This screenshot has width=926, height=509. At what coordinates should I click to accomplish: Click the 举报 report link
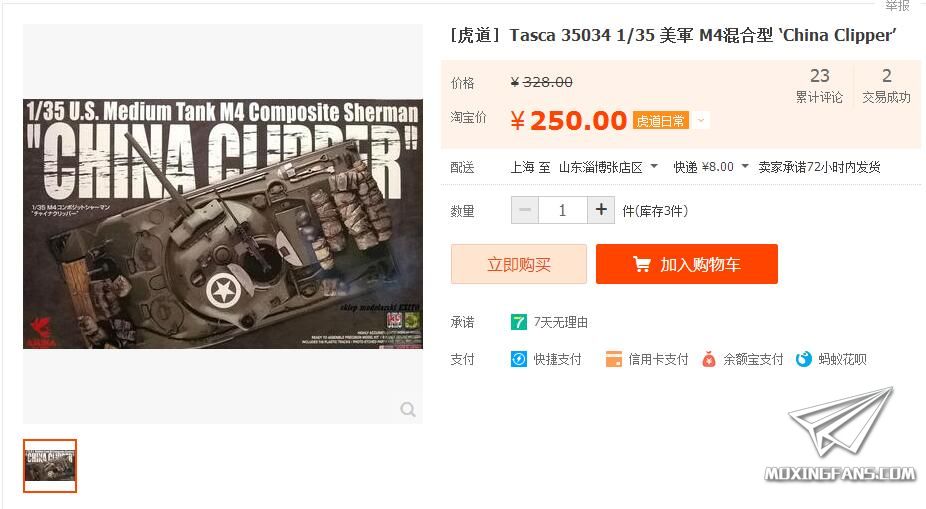[897, 5]
